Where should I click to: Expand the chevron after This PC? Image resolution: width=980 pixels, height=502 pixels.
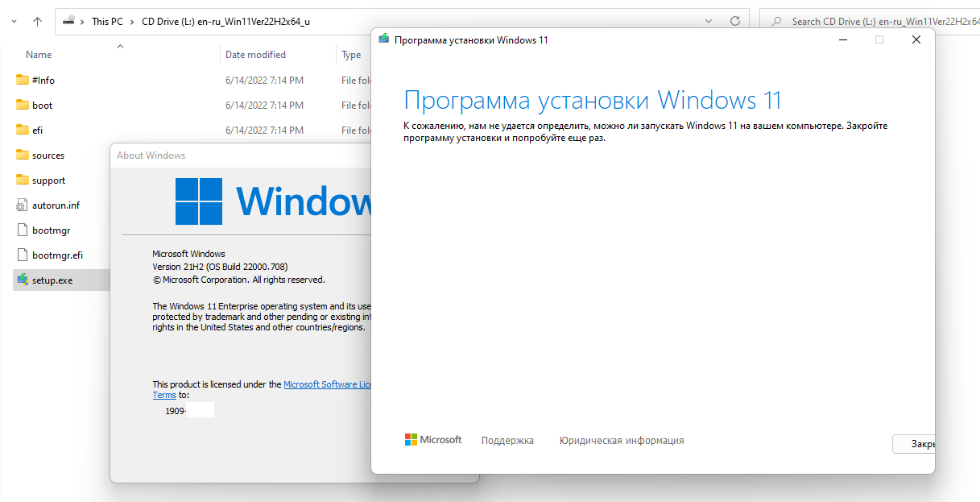(x=132, y=22)
